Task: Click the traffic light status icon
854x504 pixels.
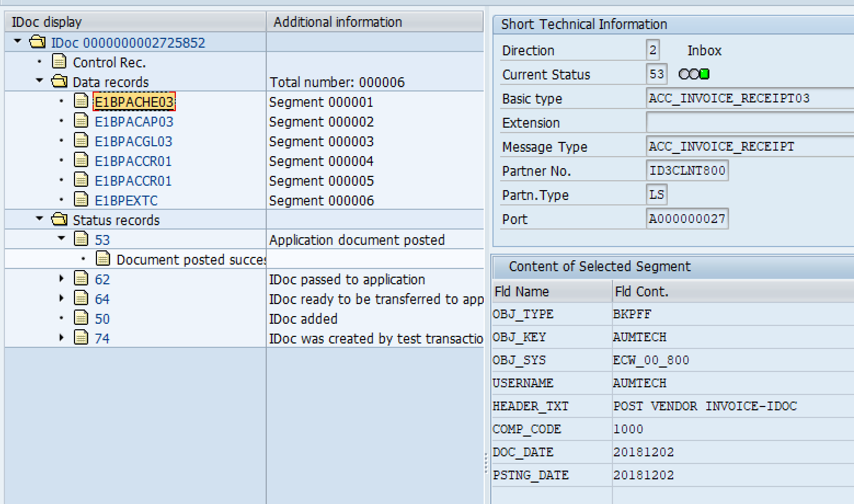Action: (693, 74)
